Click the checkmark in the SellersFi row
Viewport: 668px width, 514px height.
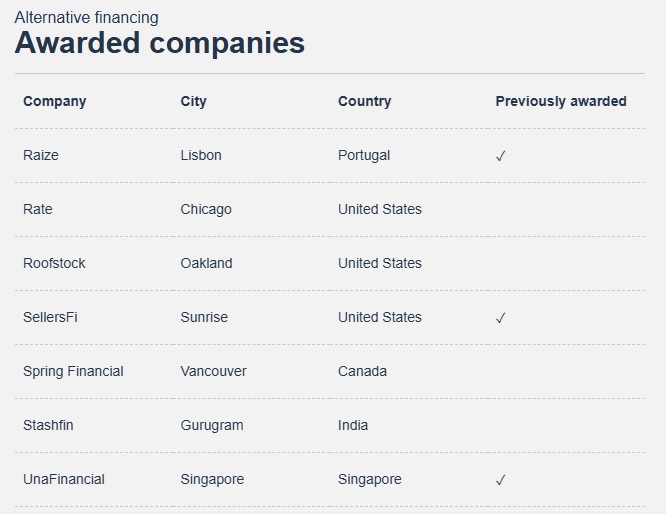(501, 318)
